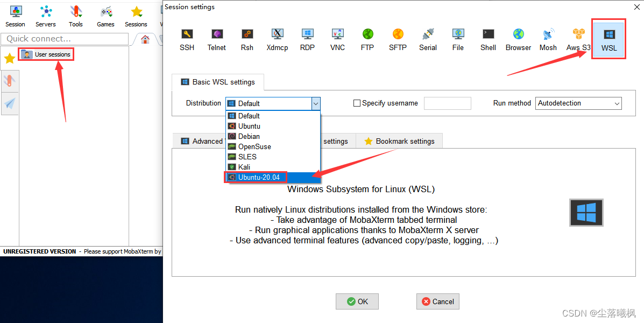Open the paper plane macros sidebar tab
Image resolution: width=644 pixels, height=323 pixels.
(10, 103)
